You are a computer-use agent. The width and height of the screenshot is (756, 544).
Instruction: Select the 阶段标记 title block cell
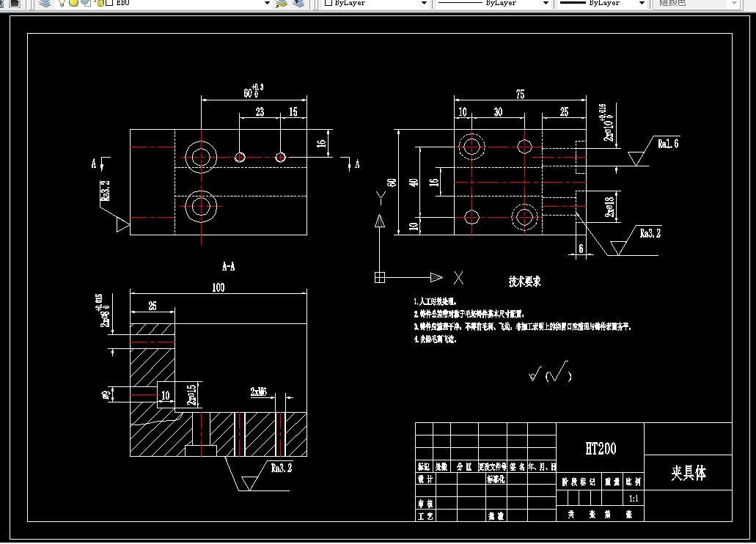click(579, 481)
